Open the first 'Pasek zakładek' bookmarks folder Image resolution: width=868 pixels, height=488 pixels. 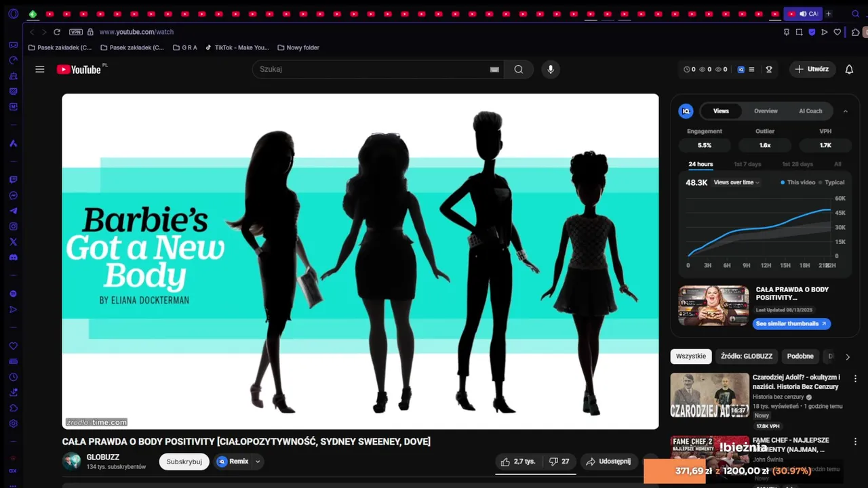[60, 47]
